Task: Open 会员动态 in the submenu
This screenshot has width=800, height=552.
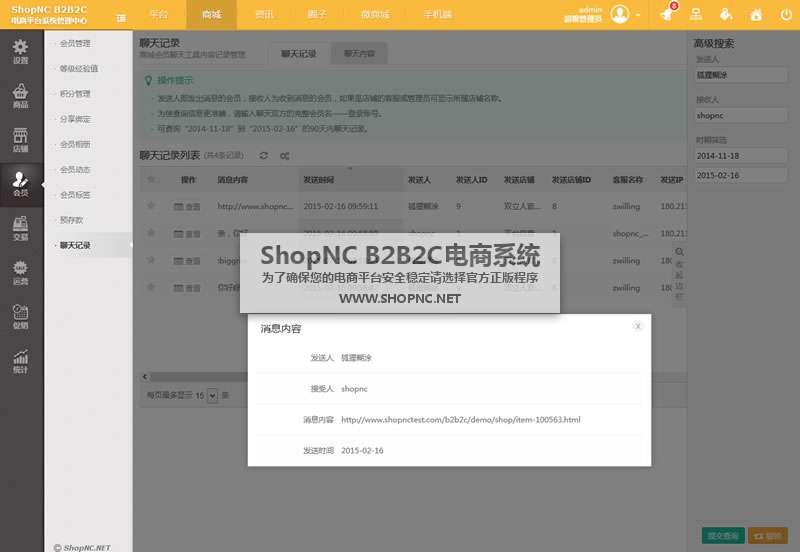Action: [x=75, y=169]
